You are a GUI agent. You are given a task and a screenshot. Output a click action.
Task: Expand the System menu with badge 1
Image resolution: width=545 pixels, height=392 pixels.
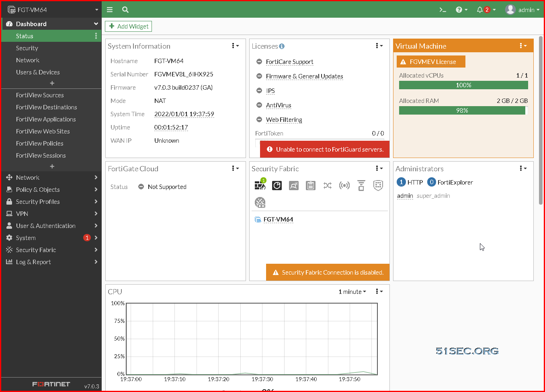coord(51,238)
